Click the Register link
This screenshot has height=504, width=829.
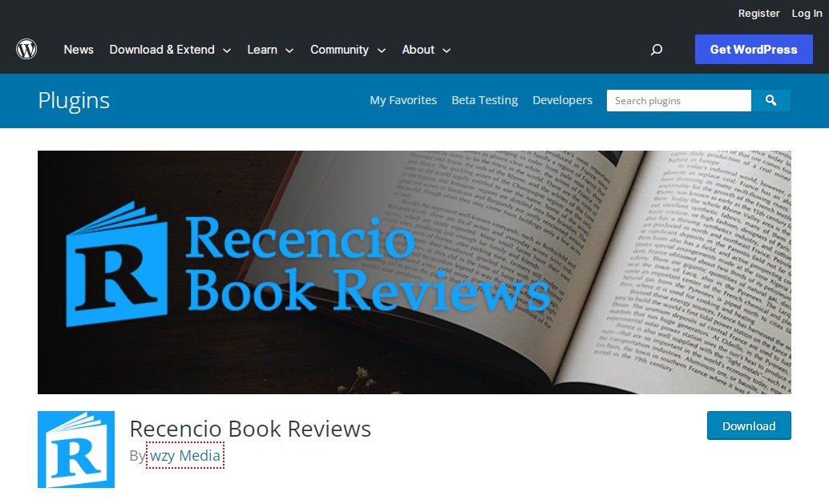tap(758, 13)
